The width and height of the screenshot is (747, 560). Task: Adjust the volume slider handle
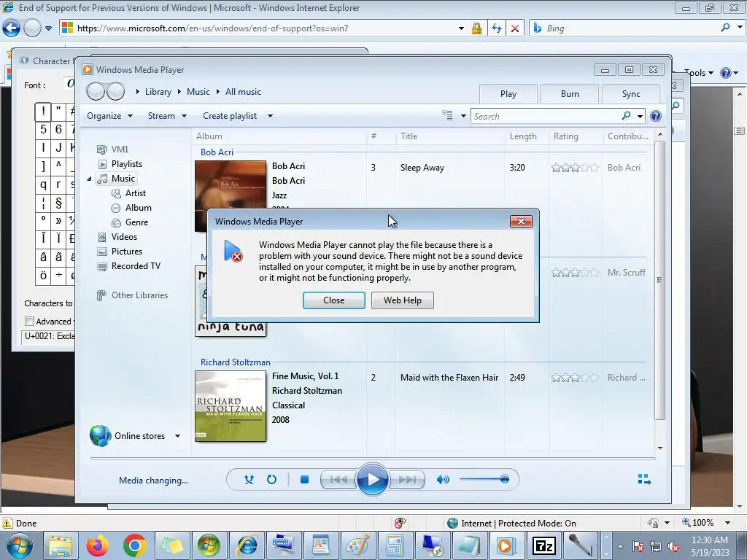tap(505, 479)
